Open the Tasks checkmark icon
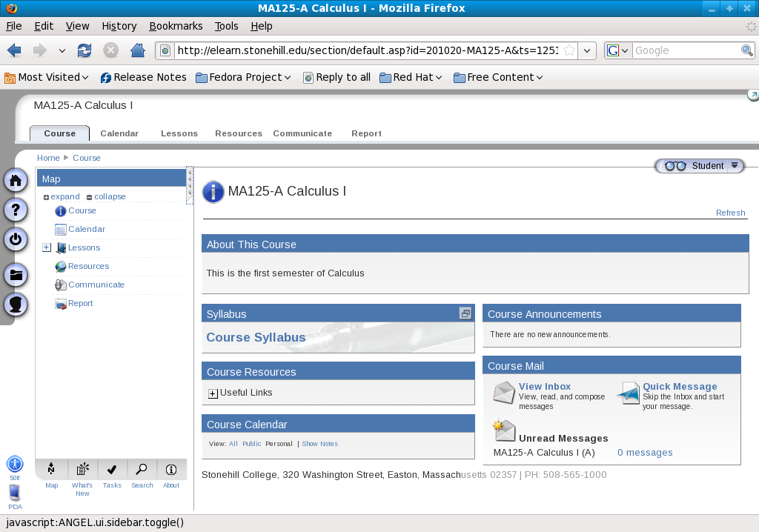The height and width of the screenshot is (532, 759). tap(112, 469)
